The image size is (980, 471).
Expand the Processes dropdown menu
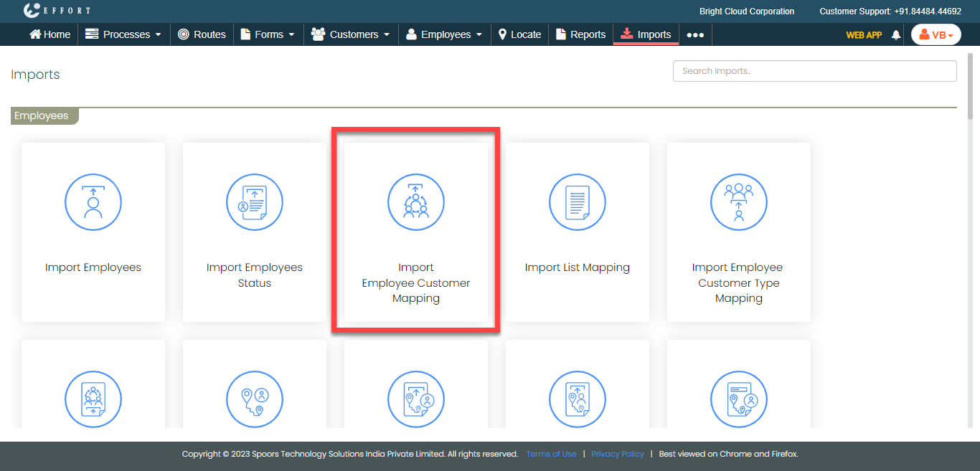click(x=123, y=34)
